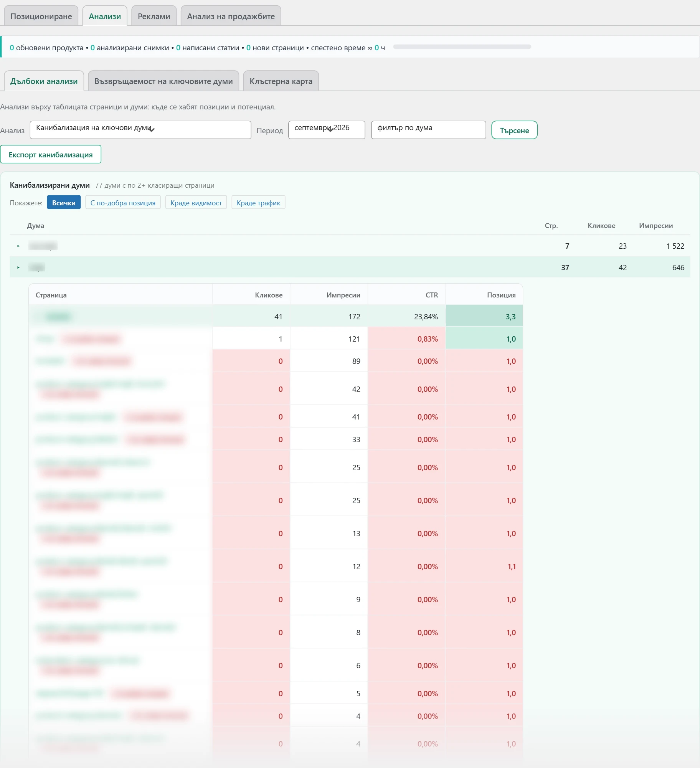Screen dimensions: 700x768
Task: Click Експорт канибализация button
Action: tap(51, 154)
